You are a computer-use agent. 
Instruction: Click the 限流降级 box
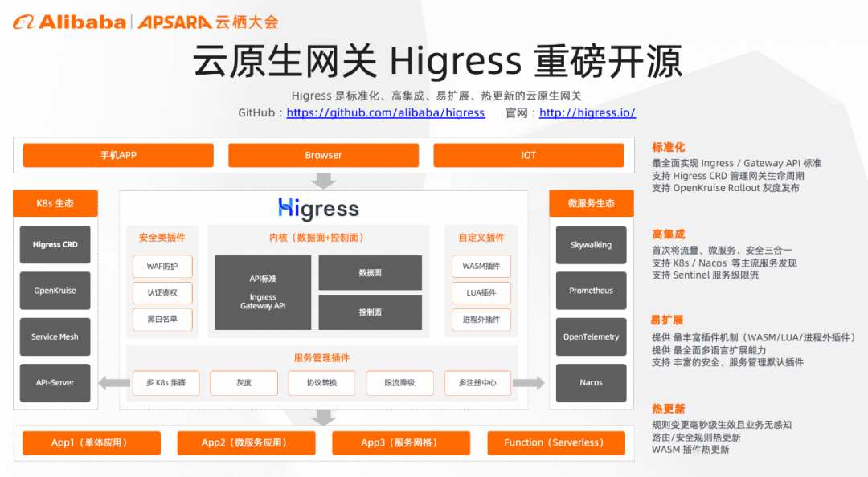tap(399, 383)
